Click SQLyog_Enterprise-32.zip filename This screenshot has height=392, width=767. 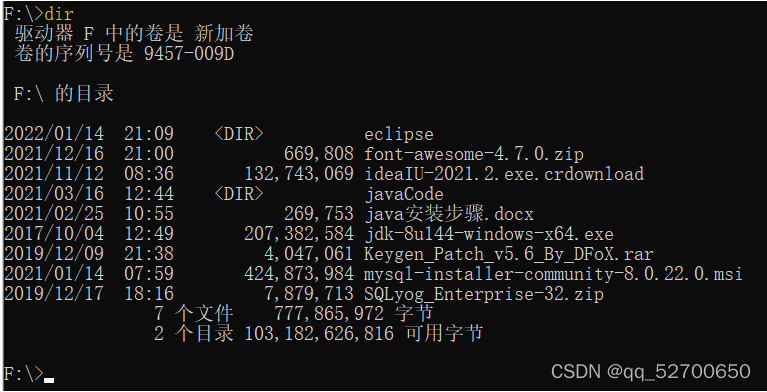(484, 295)
